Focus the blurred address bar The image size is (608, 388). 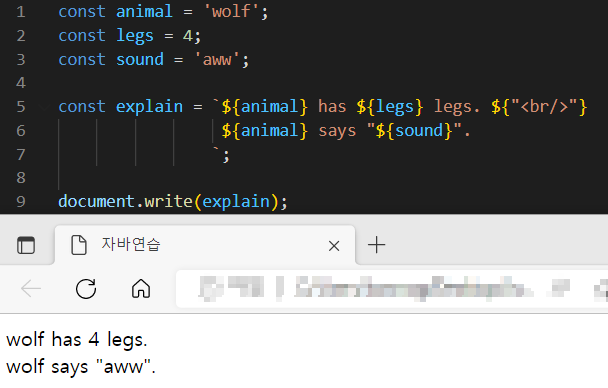pyautogui.click(x=392, y=289)
